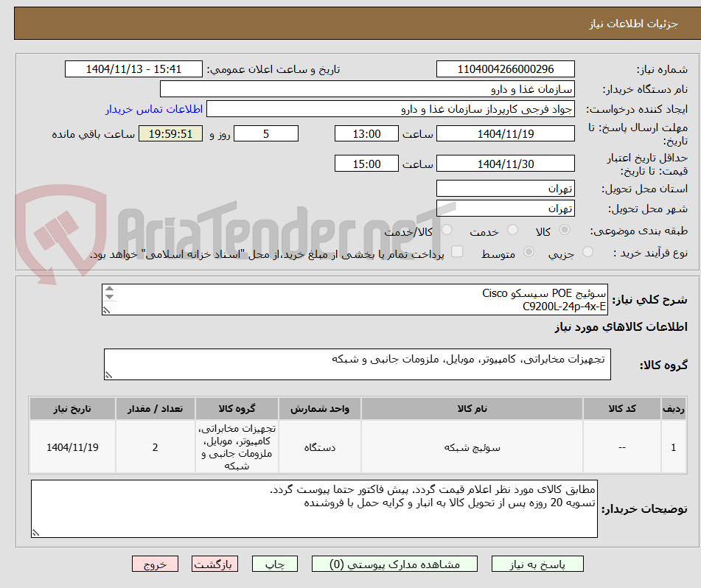Click the ایجاد کننده درخواست field
The height and width of the screenshot is (588, 701).
click(x=390, y=109)
